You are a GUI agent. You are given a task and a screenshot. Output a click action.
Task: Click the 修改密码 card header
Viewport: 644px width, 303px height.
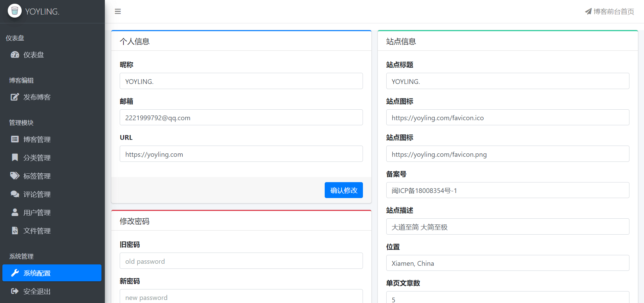coord(241,221)
